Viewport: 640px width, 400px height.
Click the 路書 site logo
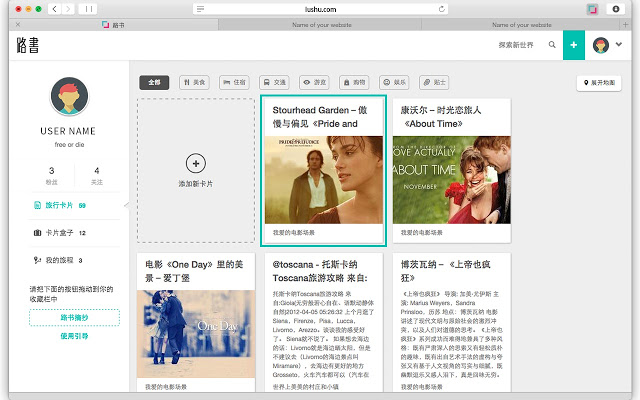[28, 45]
